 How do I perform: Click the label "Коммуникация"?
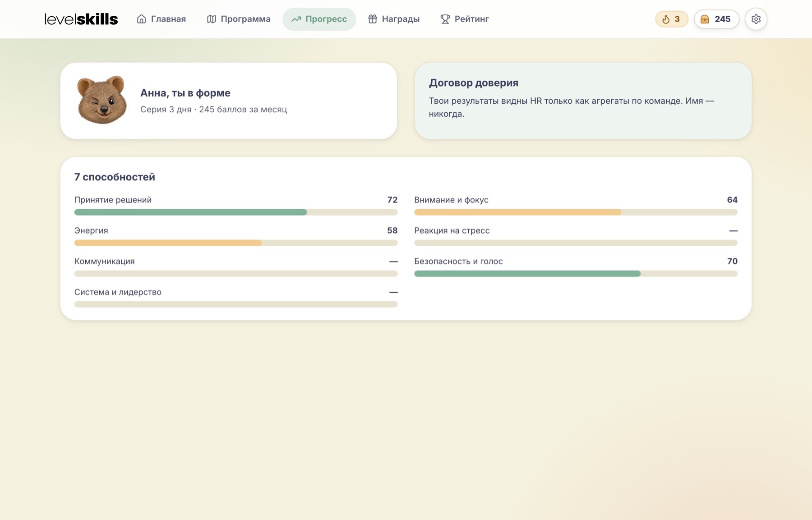[x=105, y=261]
